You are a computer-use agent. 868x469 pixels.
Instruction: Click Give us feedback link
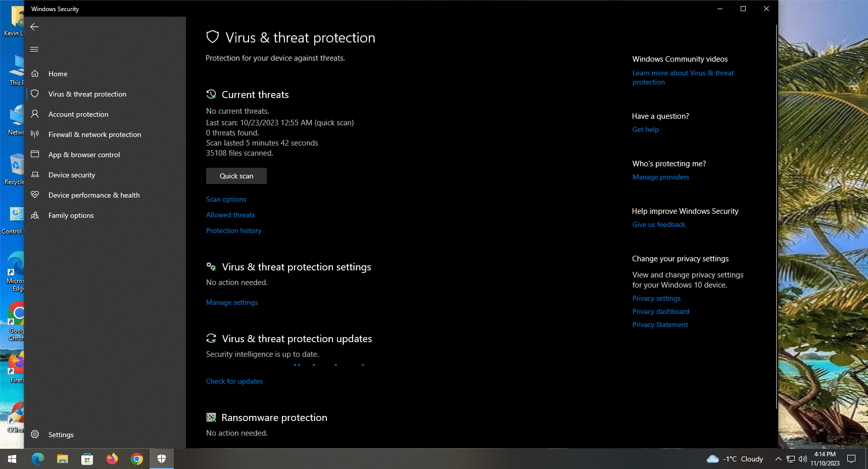659,224
